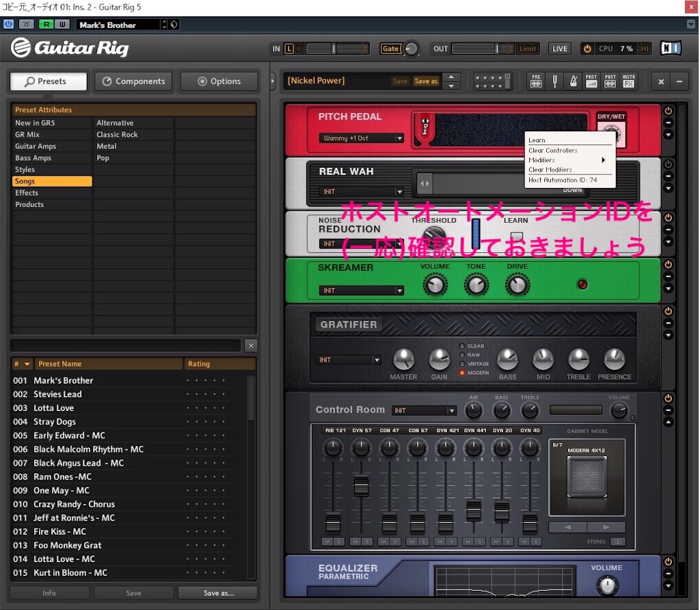Image resolution: width=700 pixels, height=610 pixels.
Task: Click the Gratifier GAIN knob
Action: click(x=440, y=360)
